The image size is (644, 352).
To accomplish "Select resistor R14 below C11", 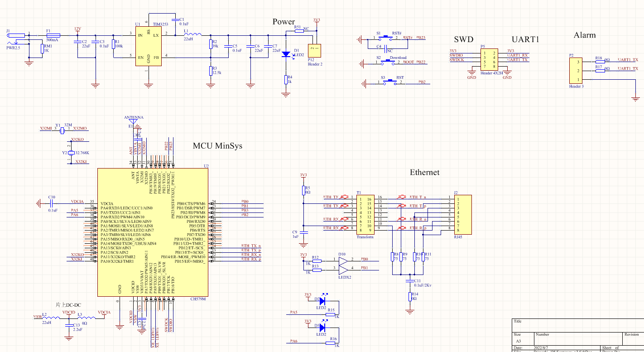I will tap(410, 297).
